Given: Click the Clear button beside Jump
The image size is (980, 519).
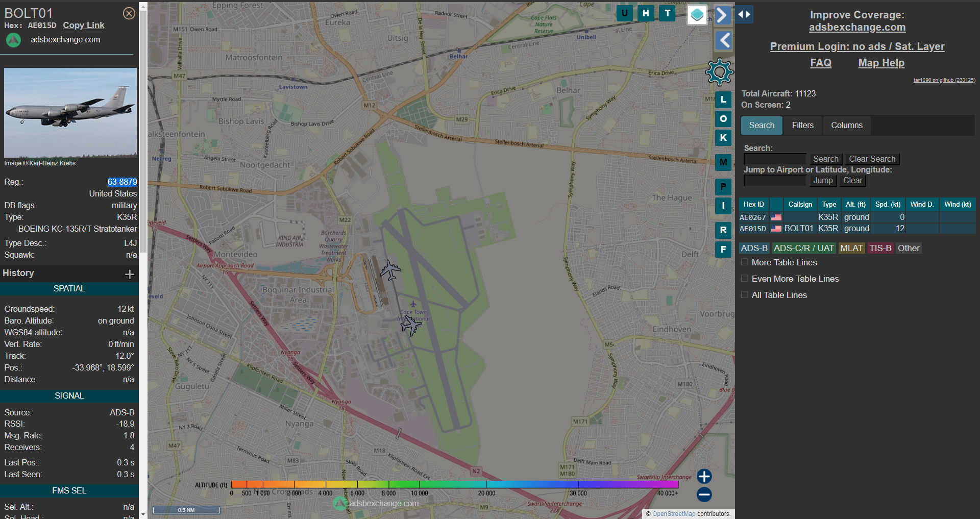Looking at the screenshot, I should coord(852,181).
